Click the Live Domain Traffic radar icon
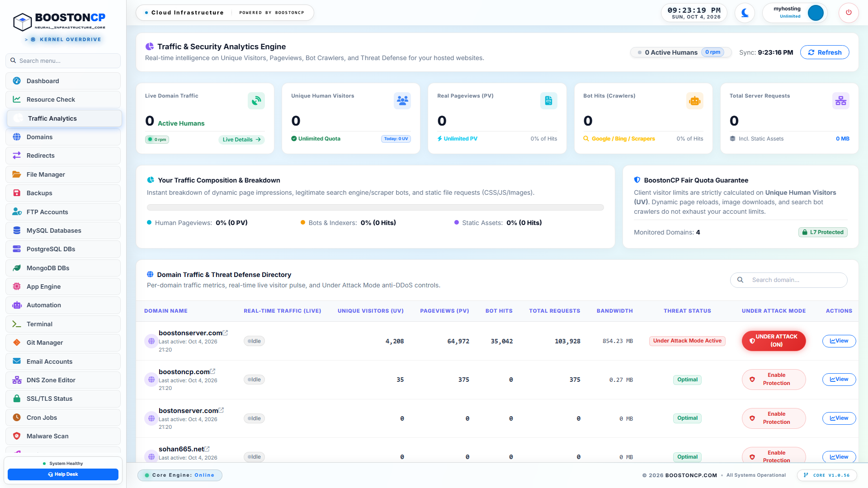 point(256,101)
